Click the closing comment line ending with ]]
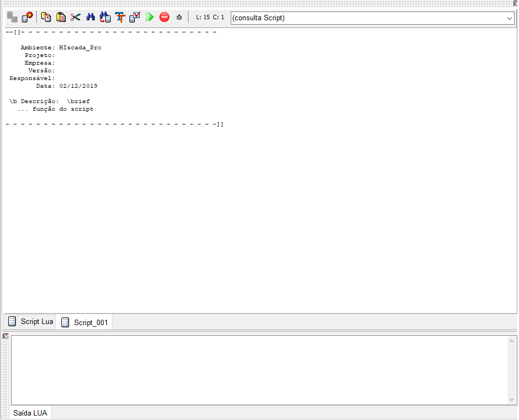Viewport: 519px width, 420px height. click(115, 124)
